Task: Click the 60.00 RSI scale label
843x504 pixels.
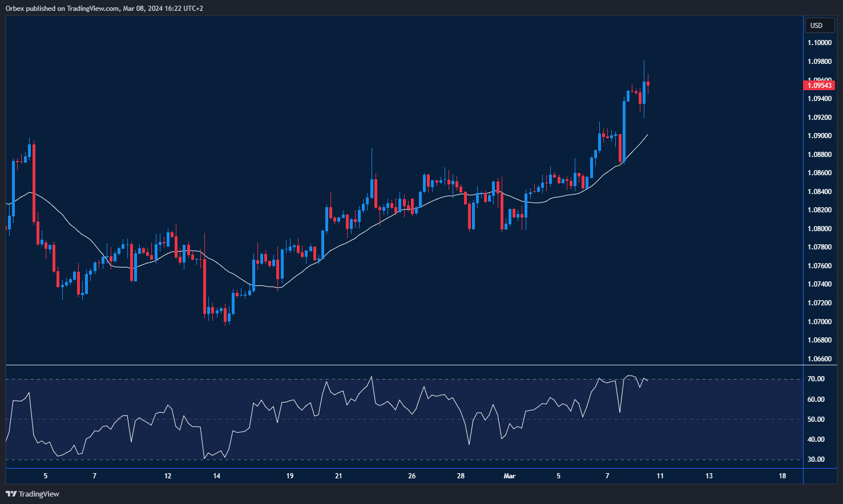Action: (816, 400)
